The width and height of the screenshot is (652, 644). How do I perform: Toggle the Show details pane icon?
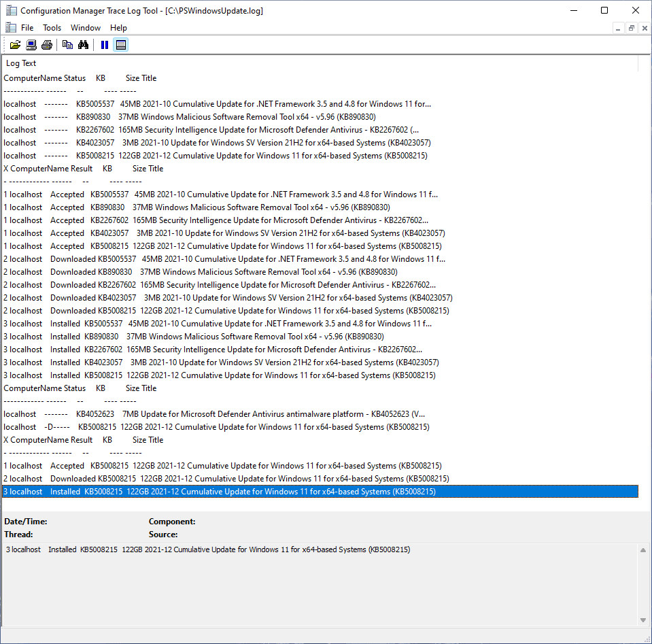pyautogui.click(x=121, y=45)
